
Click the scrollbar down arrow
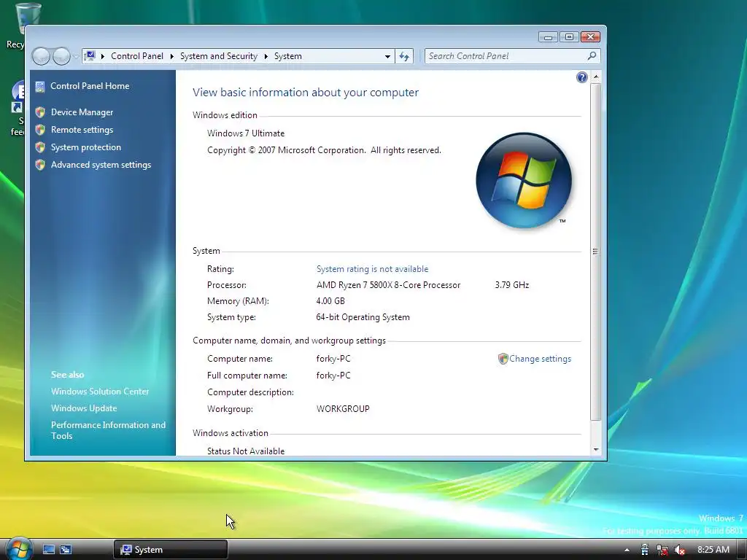(x=595, y=449)
